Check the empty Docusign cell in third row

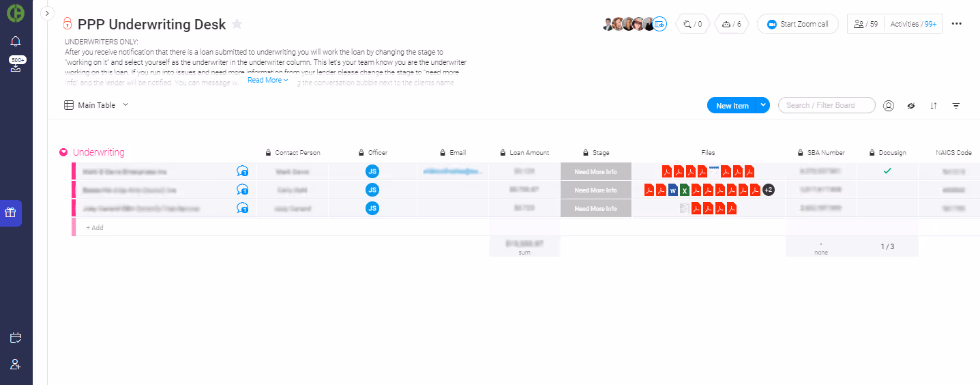pyautogui.click(x=887, y=208)
